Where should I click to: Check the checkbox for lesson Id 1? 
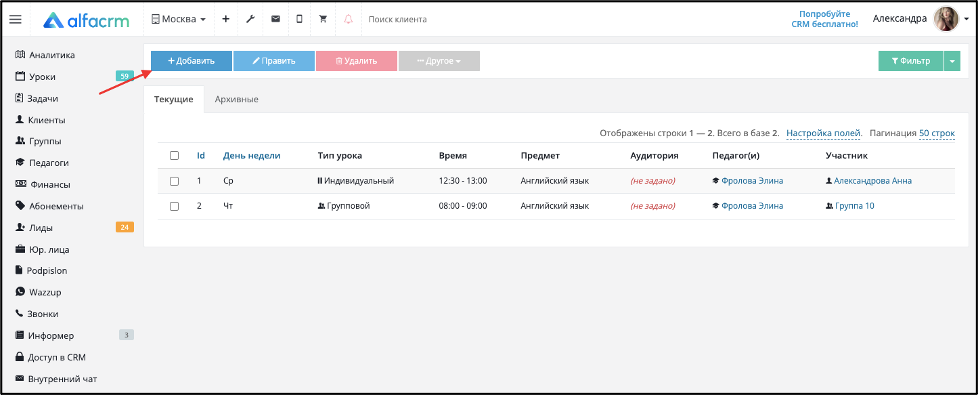(x=175, y=181)
